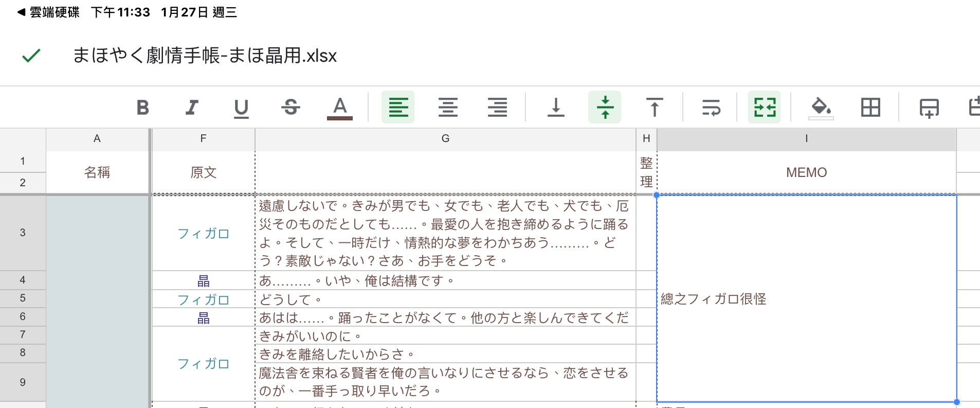This screenshot has width=980, height=408.
Task: Select column A header
Action: (97, 138)
